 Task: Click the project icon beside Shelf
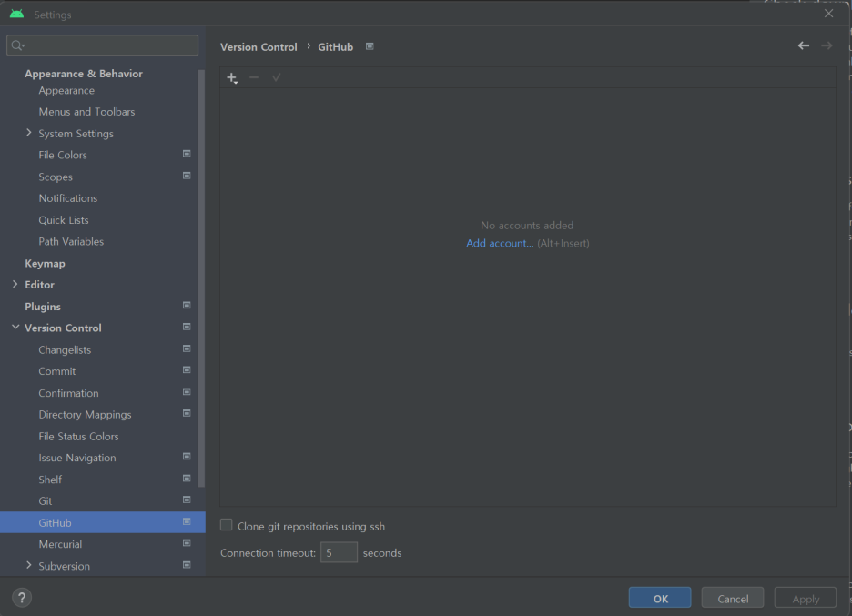187,479
